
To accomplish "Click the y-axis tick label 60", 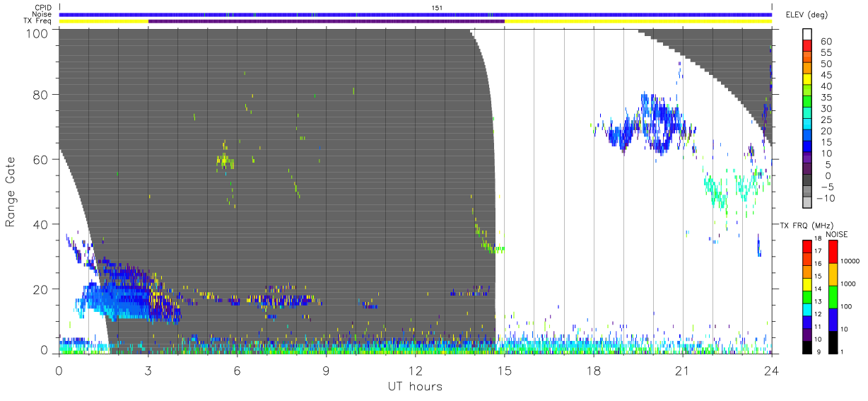I will coord(42,159).
